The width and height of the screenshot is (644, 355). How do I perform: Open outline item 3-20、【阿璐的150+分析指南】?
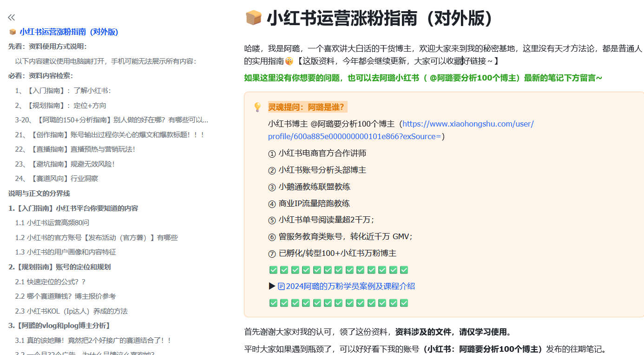112,120
